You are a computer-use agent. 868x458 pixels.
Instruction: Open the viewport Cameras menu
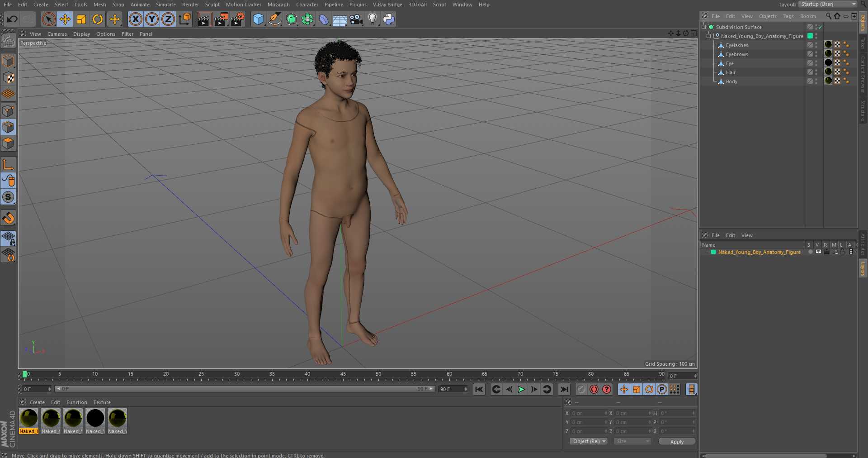click(x=57, y=34)
